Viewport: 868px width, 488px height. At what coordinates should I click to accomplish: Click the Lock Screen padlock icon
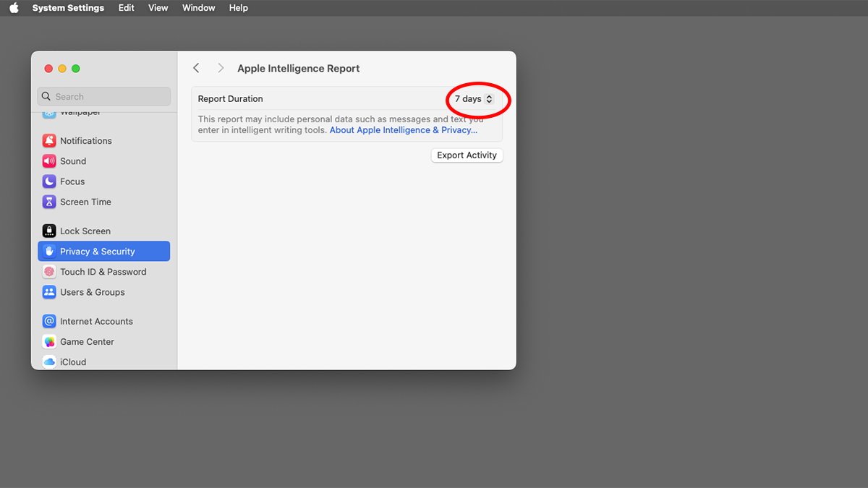tap(49, 231)
